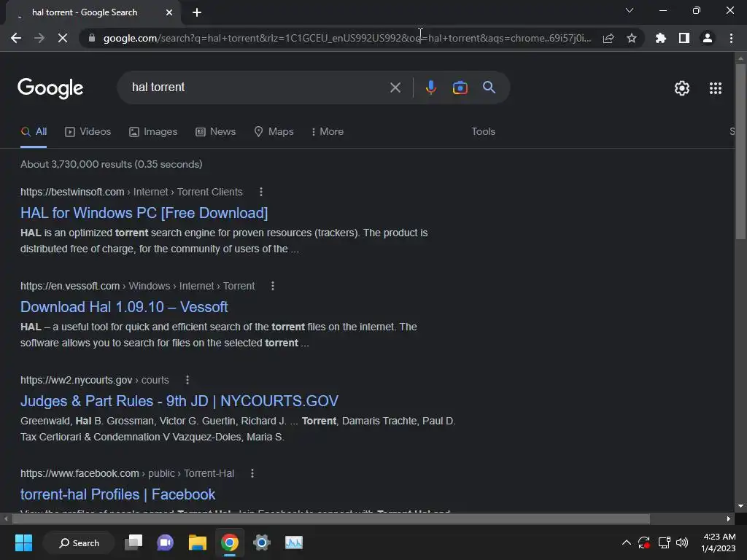Open 'Download Hal 1.09.10 – Vessoft' link

tap(124, 307)
